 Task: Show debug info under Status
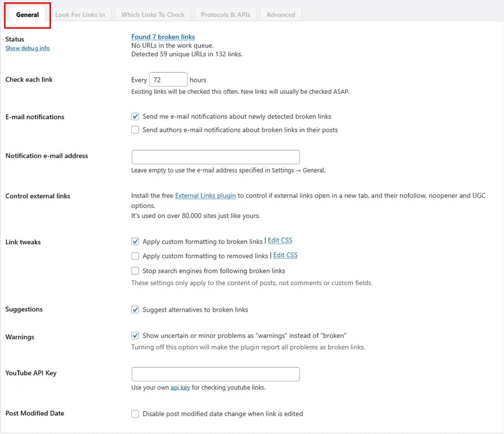click(28, 48)
